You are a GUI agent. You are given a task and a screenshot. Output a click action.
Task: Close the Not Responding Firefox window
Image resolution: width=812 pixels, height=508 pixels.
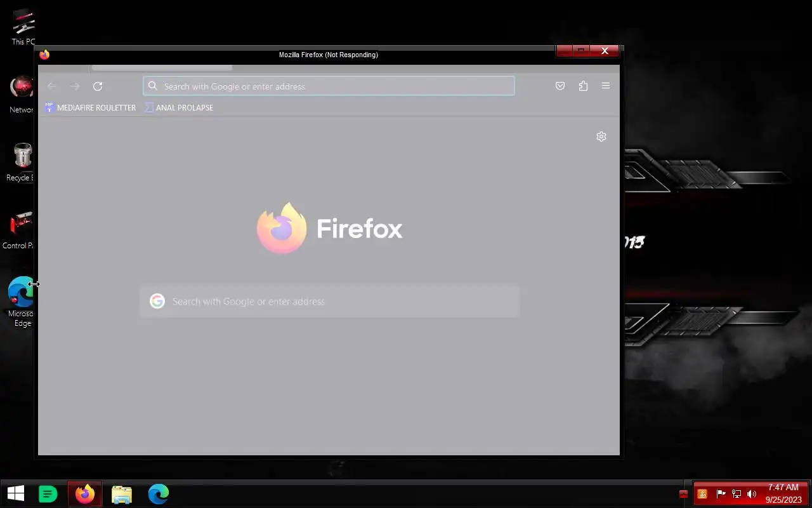point(605,51)
